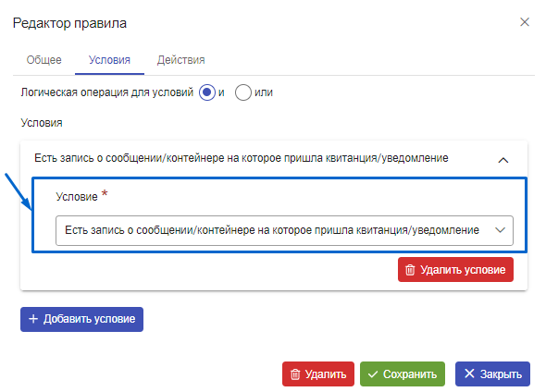Click trash icon on red Удалить button
546x392 pixels.
click(x=295, y=374)
